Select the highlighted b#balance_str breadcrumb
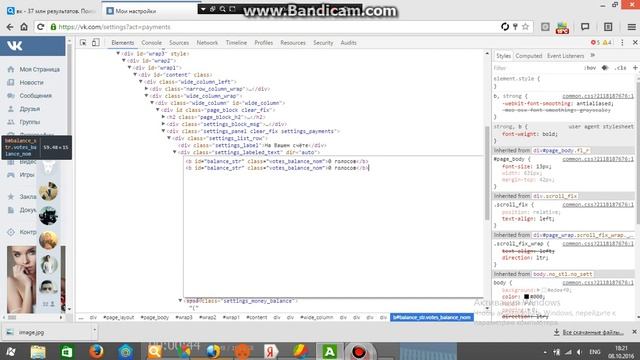This screenshot has width=640, height=360. pyautogui.click(x=432, y=318)
